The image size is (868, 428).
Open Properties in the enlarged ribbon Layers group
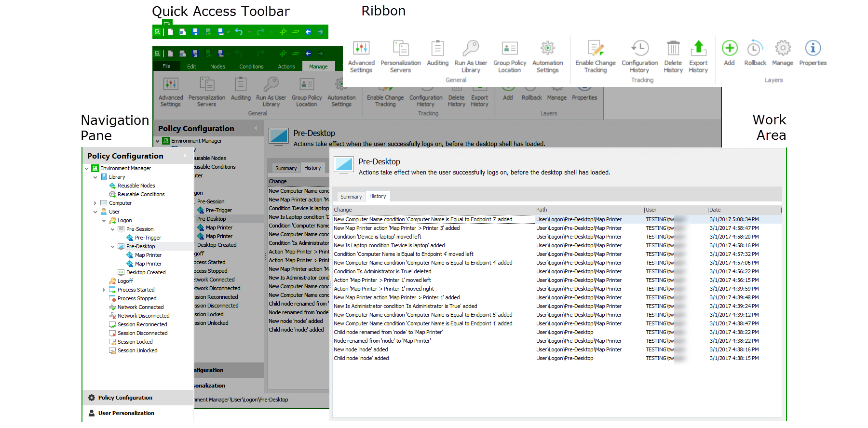[813, 53]
